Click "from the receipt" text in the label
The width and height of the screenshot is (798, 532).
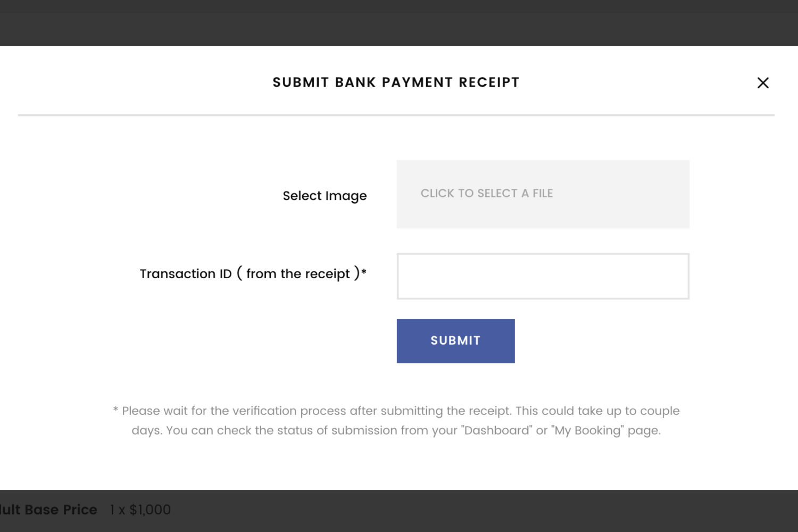[x=298, y=274]
